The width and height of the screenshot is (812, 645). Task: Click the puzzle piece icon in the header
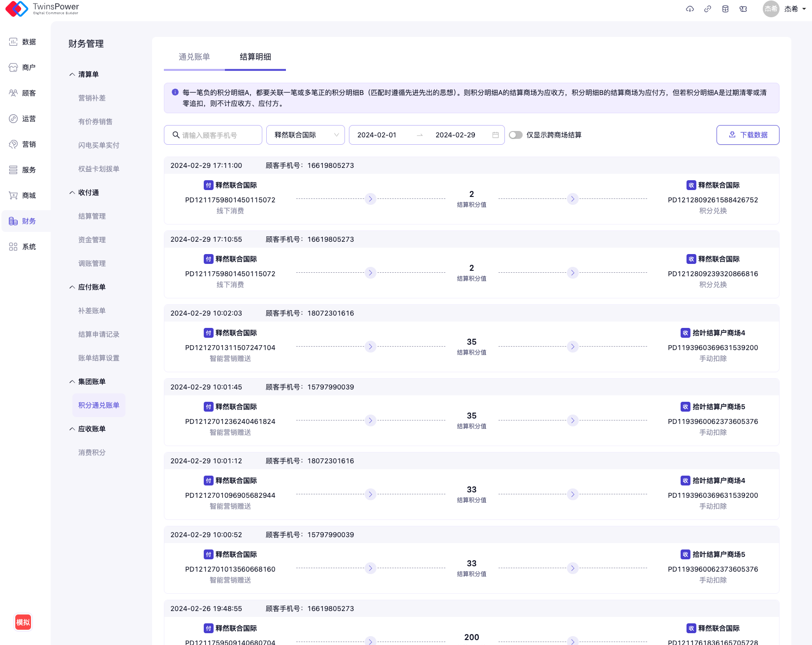click(x=743, y=9)
